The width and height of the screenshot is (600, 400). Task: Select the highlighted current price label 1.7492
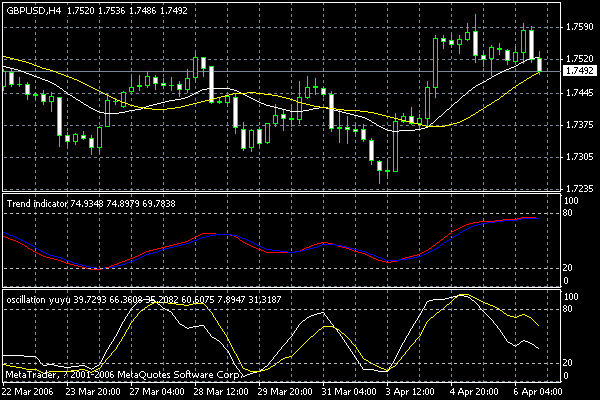[x=580, y=71]
